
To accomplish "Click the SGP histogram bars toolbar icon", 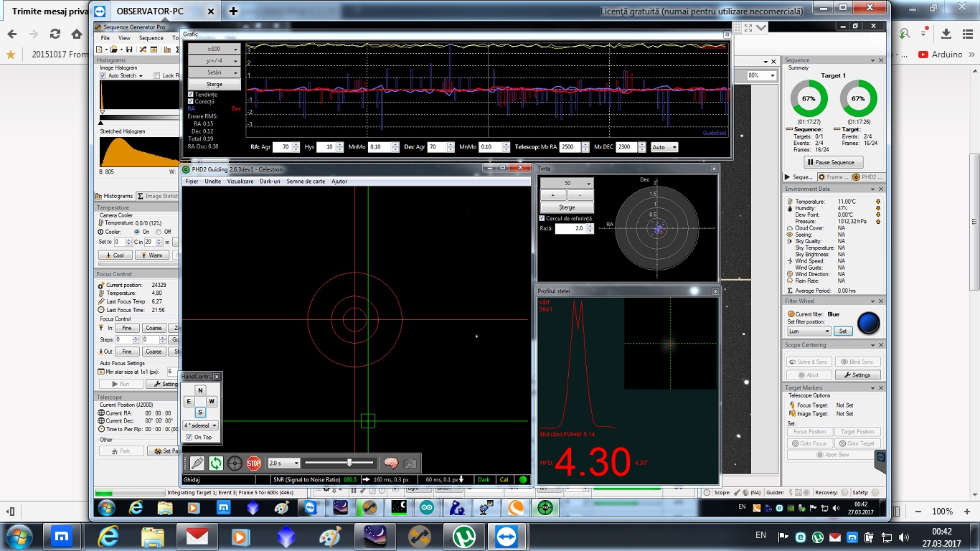I will click(166, 50).
